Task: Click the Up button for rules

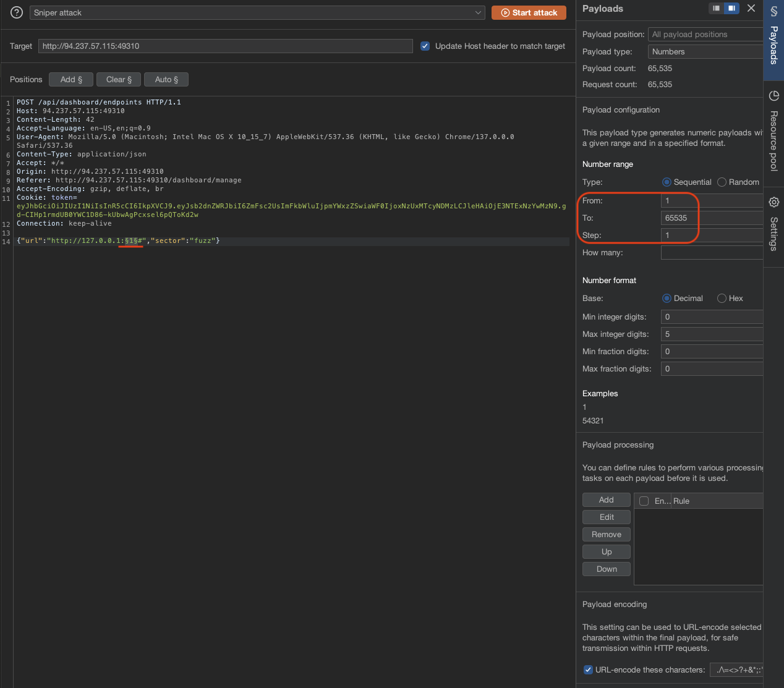Action: pos(607,552)
